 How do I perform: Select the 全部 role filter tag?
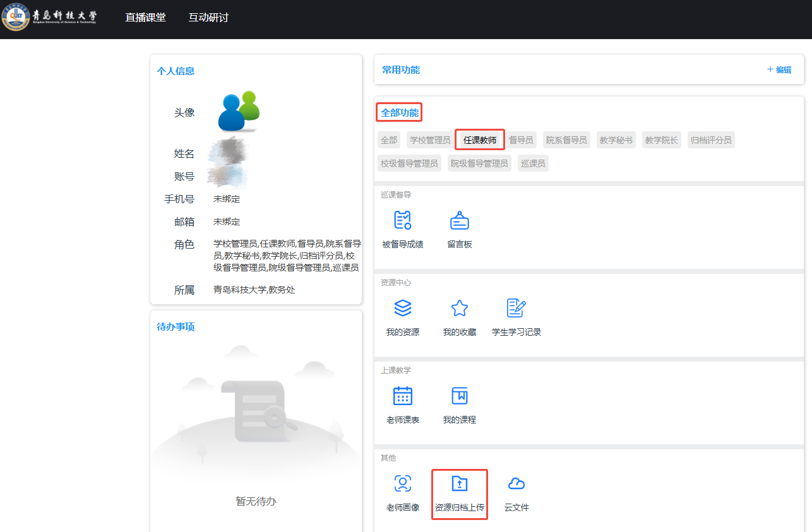pos(389,140)
